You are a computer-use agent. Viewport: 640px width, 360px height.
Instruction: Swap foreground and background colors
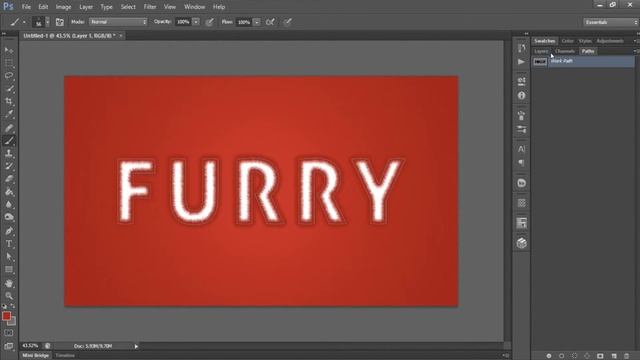13,306
